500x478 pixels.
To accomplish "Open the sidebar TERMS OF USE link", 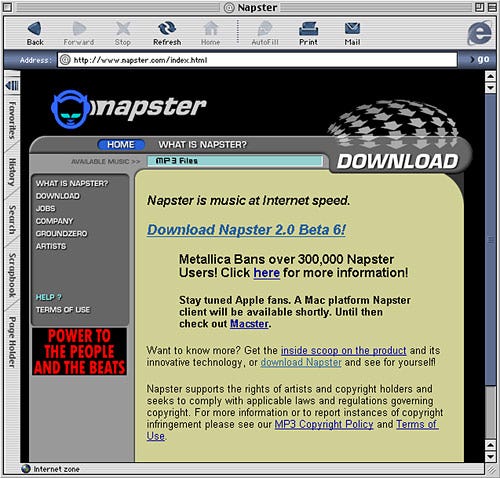I will [63, 310].
